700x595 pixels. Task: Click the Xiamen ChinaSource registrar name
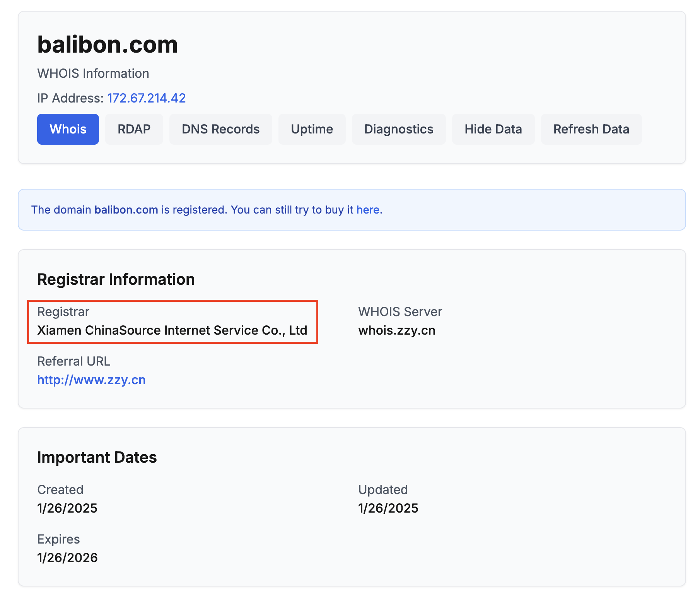pos(172,330)
